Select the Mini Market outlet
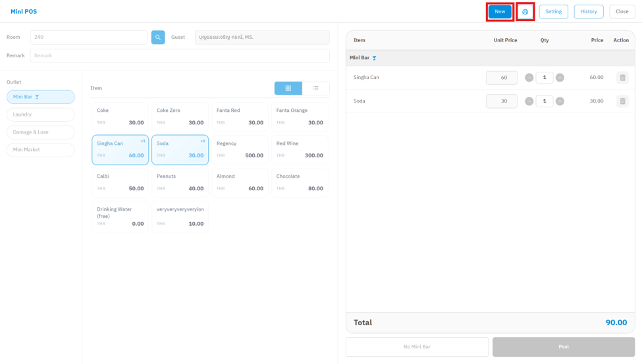 pyautogui.click(x=41, y=150)
